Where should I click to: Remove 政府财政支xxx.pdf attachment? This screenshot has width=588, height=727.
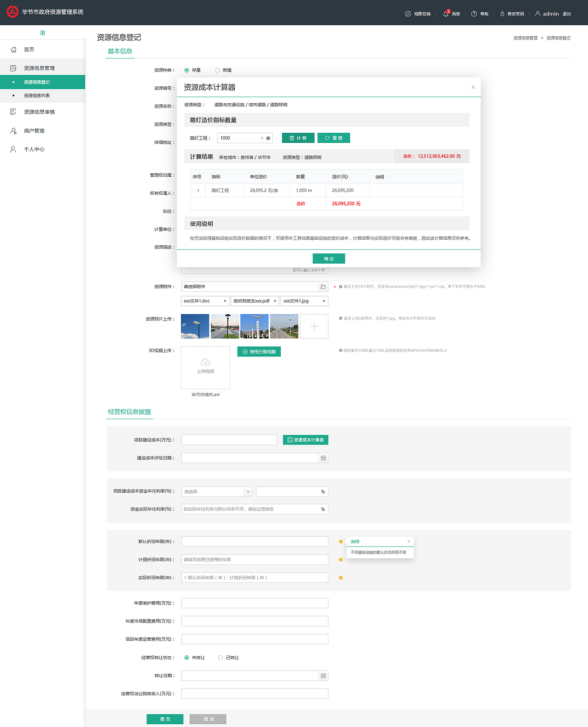point(275,301)
